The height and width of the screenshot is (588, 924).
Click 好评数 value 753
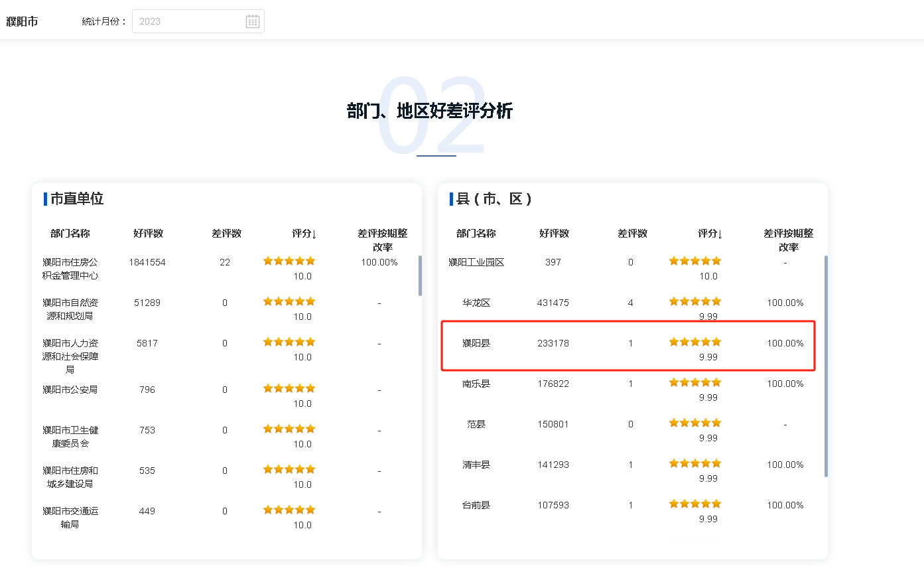click(147, 430)
